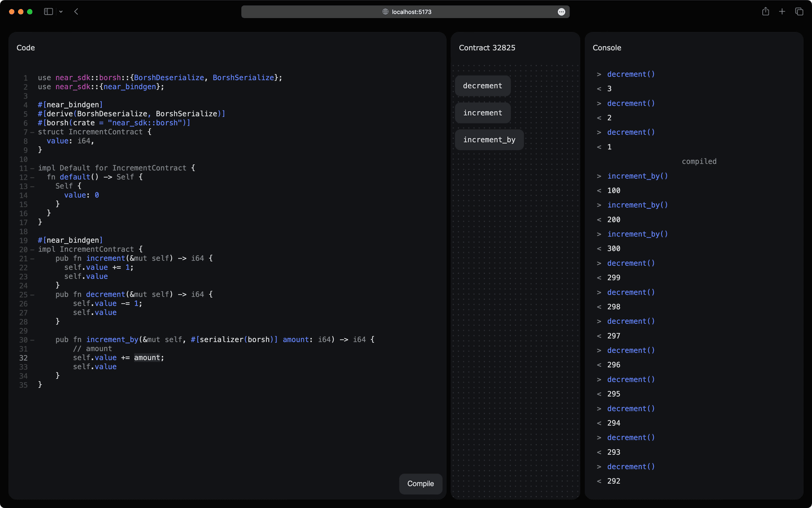Image resolution: width=812 pixels, height=508 pixels.
Task: Open the Share icon in toolbar
Action: pos(765,11)
